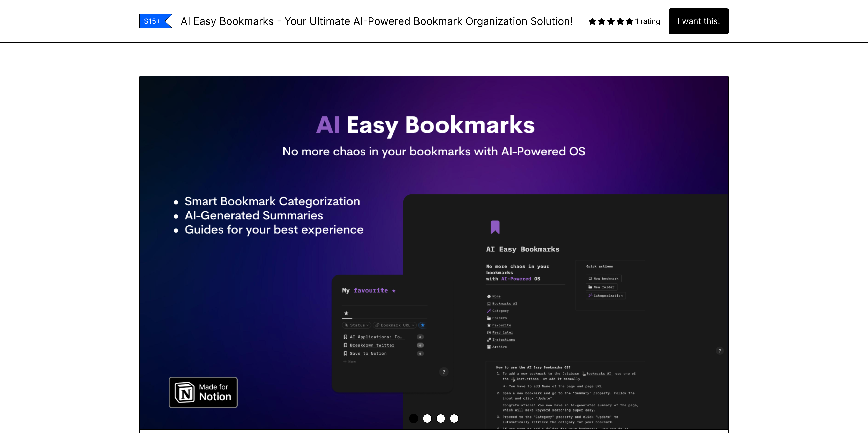Select the star view tab under My favourite

coord(346,313)
